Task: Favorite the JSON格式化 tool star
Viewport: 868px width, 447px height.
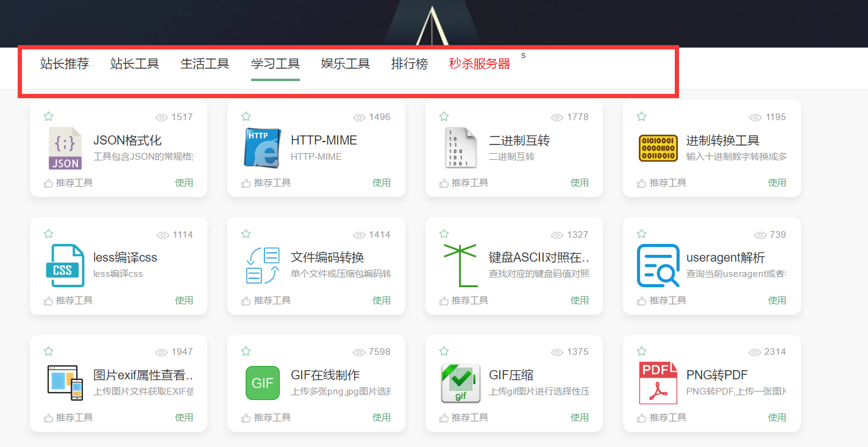Action: pyautogui.click(x=48, y=116)
